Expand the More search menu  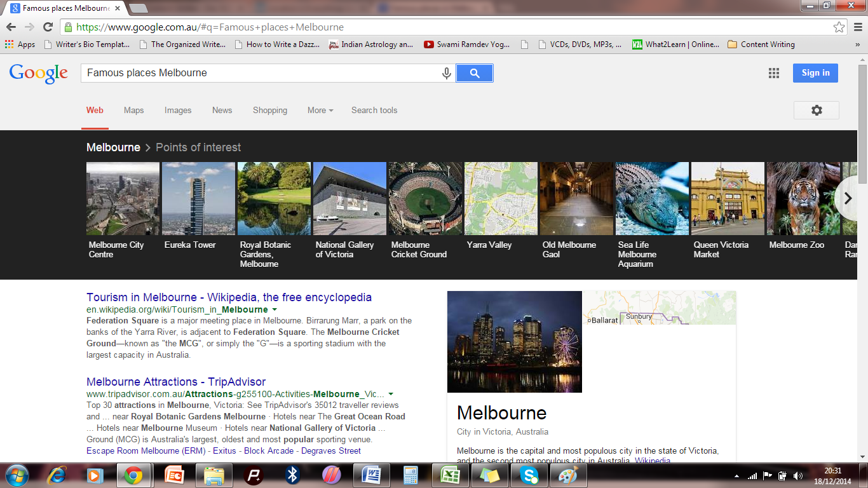320,110
